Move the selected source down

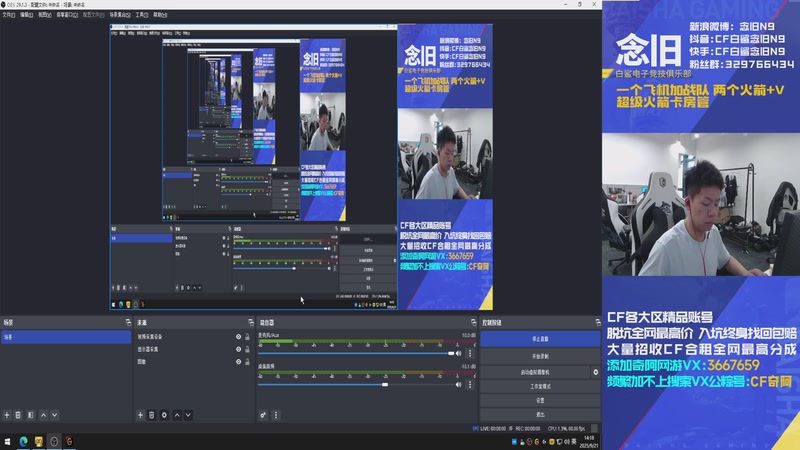click(188, 415)
